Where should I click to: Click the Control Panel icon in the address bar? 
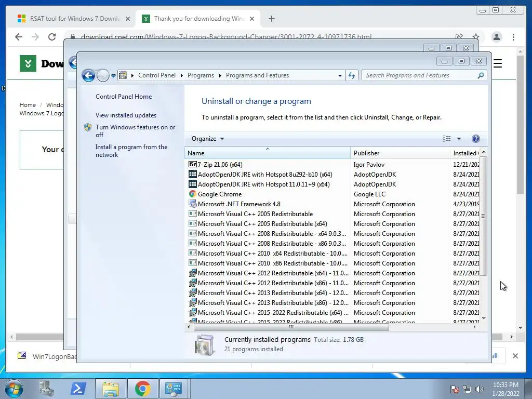123,75
